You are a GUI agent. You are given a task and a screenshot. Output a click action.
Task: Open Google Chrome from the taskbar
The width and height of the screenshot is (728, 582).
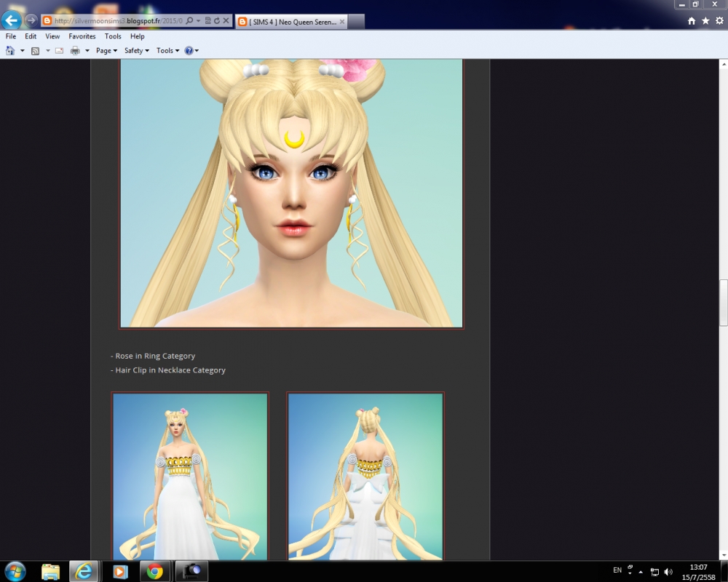154,571
